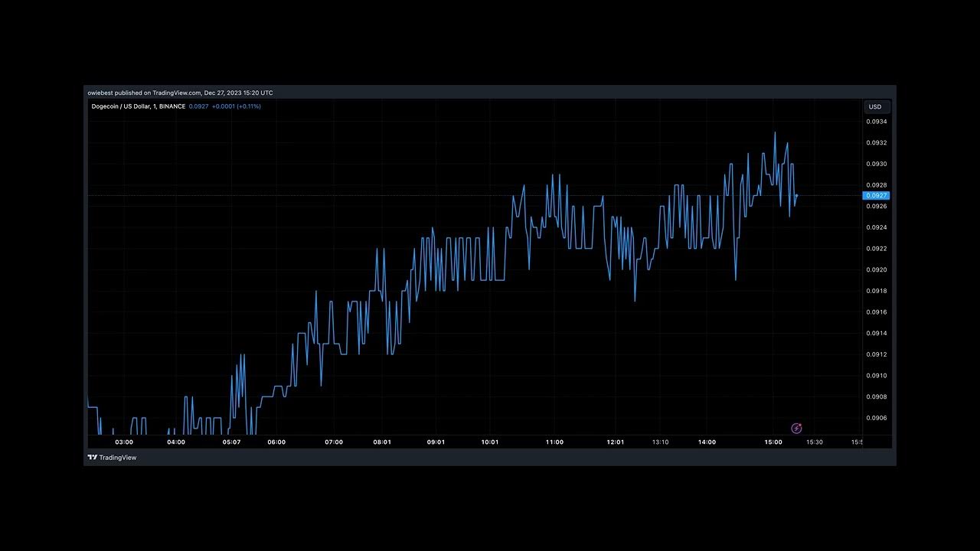Click the highlighted 0.0927 current price tag
The width and height of the screenshot is (980, 551).
pos(876,196)
